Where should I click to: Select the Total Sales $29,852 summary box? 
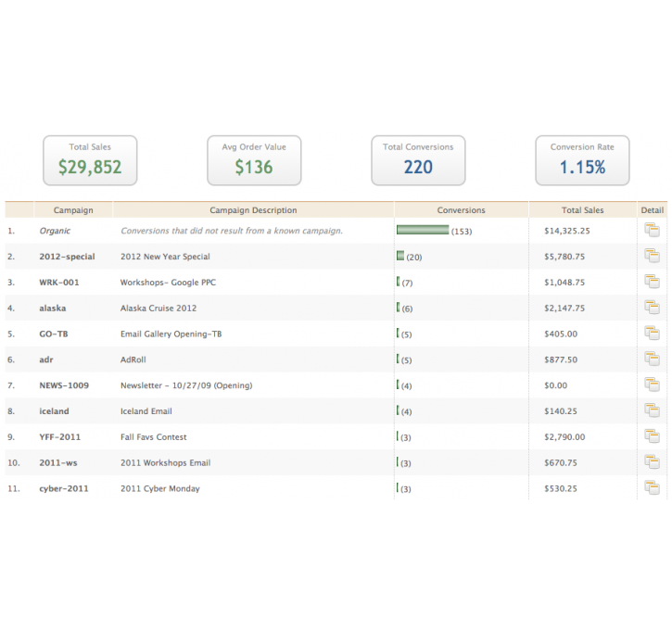[90, 160]
